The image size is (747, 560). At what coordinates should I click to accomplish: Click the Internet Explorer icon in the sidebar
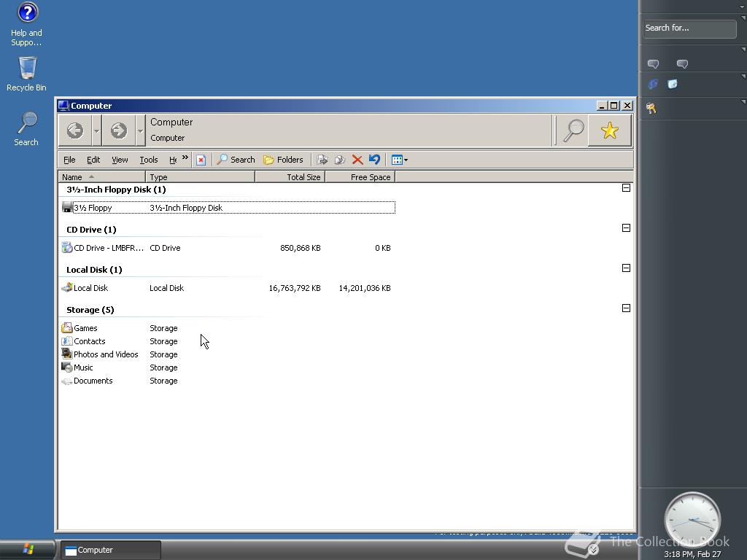click(653, 85)
